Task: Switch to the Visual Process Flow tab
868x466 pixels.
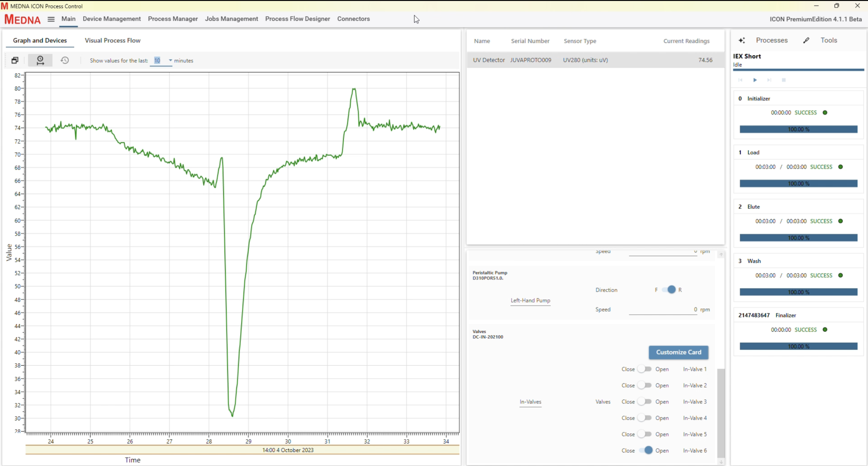Action: tap(113, 40)
